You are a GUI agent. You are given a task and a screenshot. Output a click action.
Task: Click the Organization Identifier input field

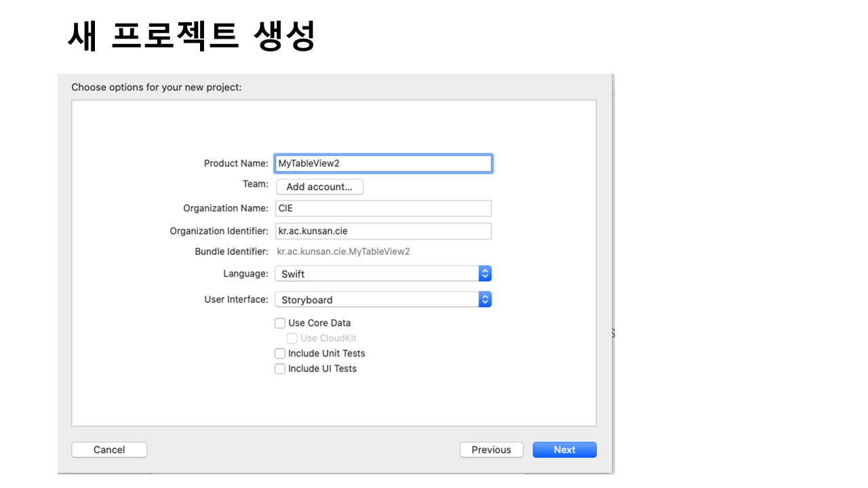383,231
